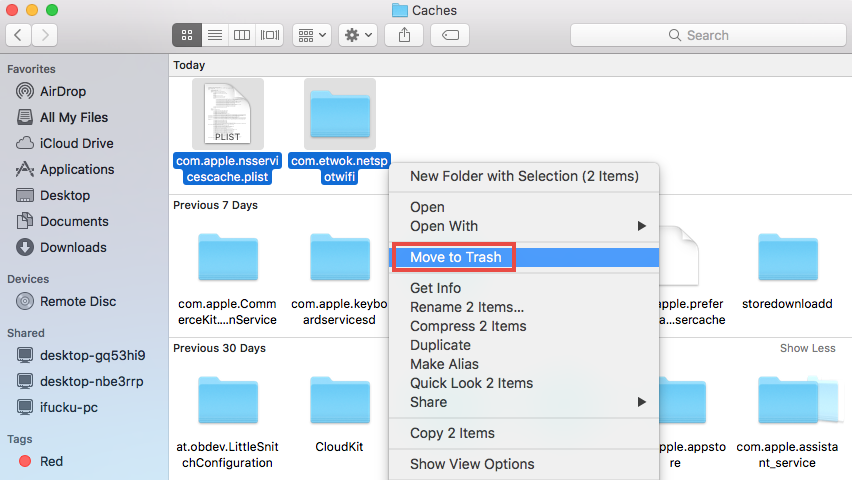
Task: Click the Caches title folder icon
Action: (400, 10)
